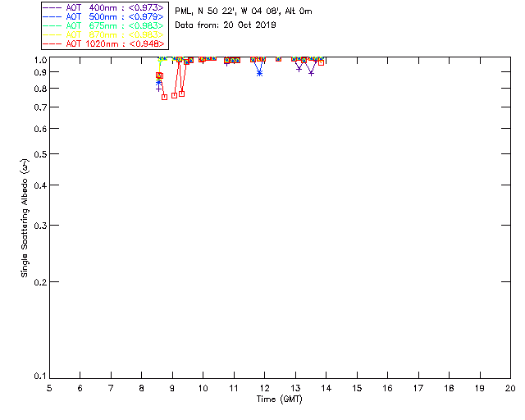Click the 12 label on the time axis

264,388
